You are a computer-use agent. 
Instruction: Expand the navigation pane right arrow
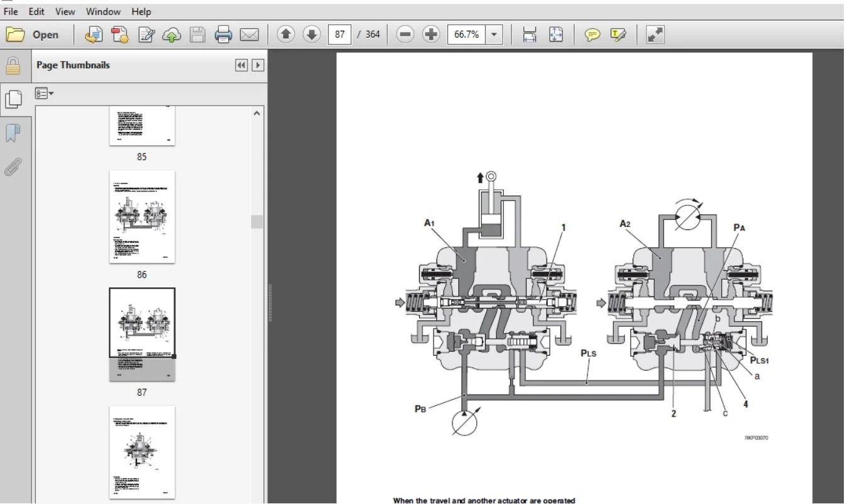coord(258,65)
